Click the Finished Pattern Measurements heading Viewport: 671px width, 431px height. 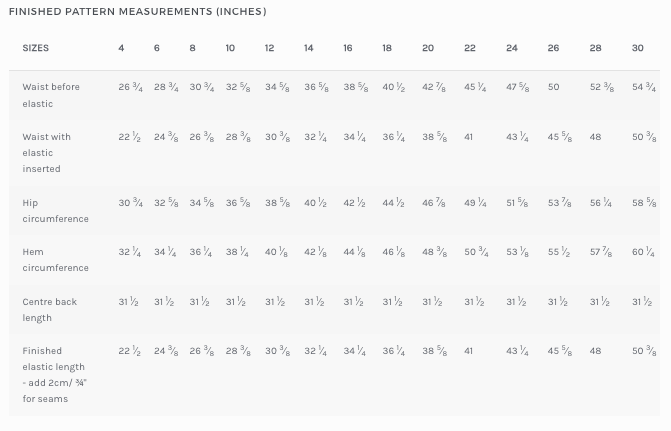137,12
